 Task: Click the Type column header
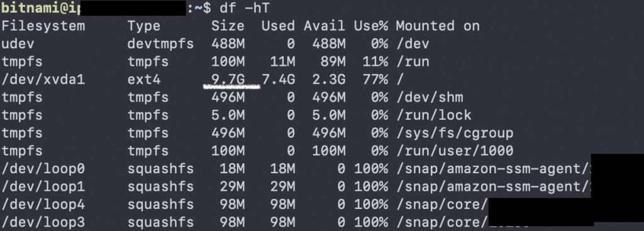144,26
